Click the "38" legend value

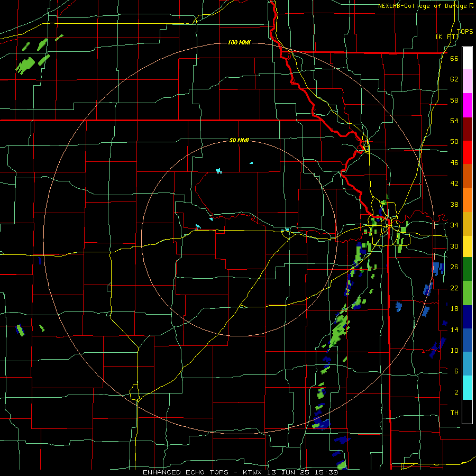pos(454,204)
